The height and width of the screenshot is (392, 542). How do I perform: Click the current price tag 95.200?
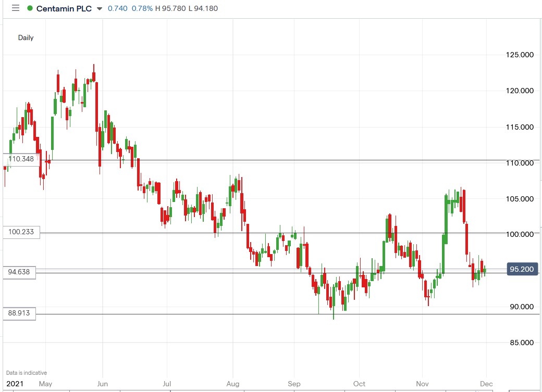click(x=522, y=269)
